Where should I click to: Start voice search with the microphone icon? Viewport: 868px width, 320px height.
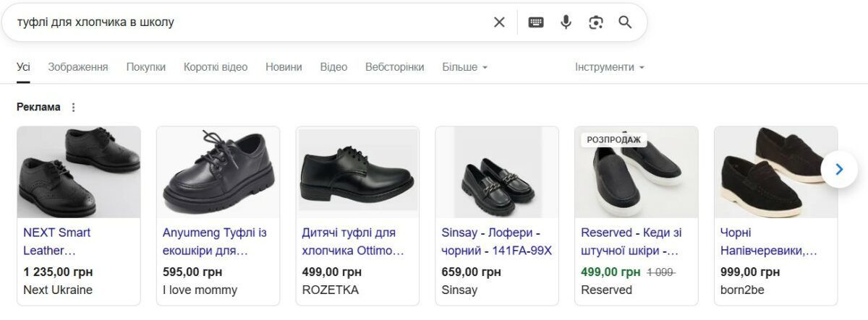click(566, 22)
